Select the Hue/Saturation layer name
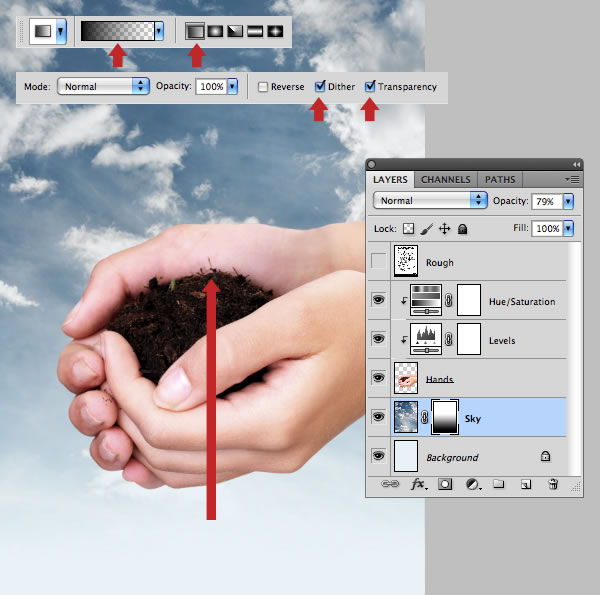The width and height of the screenshot is (600, 595). (x=522, y=302)
